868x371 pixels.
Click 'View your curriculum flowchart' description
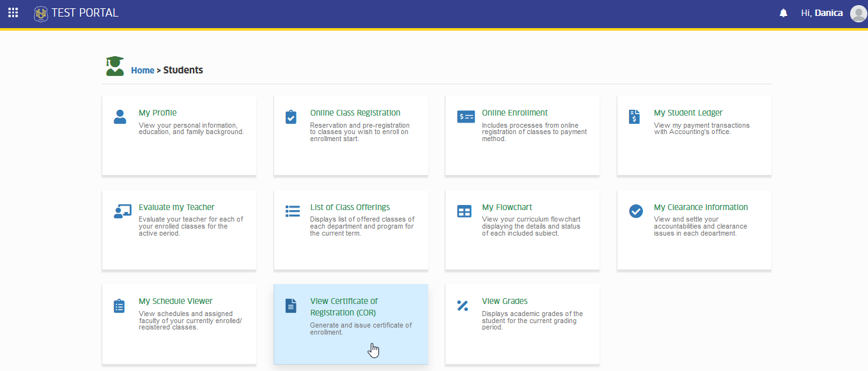tap(531, 226)
